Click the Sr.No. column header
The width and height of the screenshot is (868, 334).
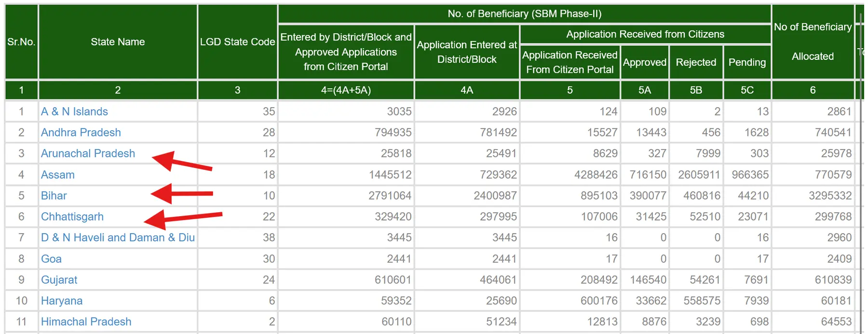coord(21,42)
